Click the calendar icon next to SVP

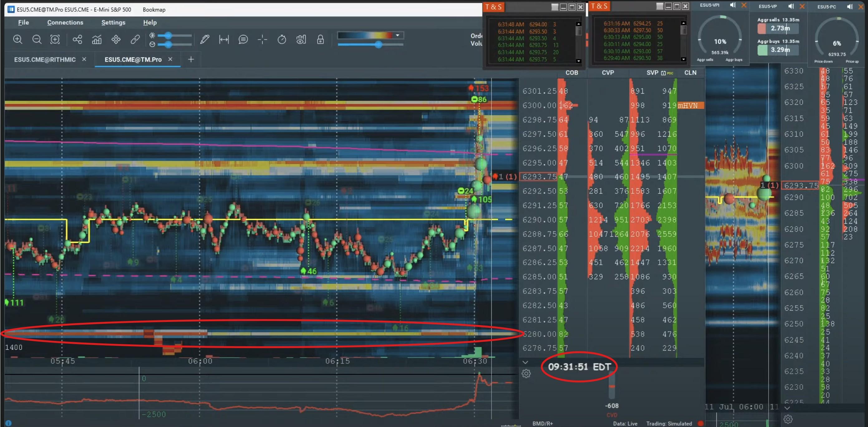tap(663, 73)
